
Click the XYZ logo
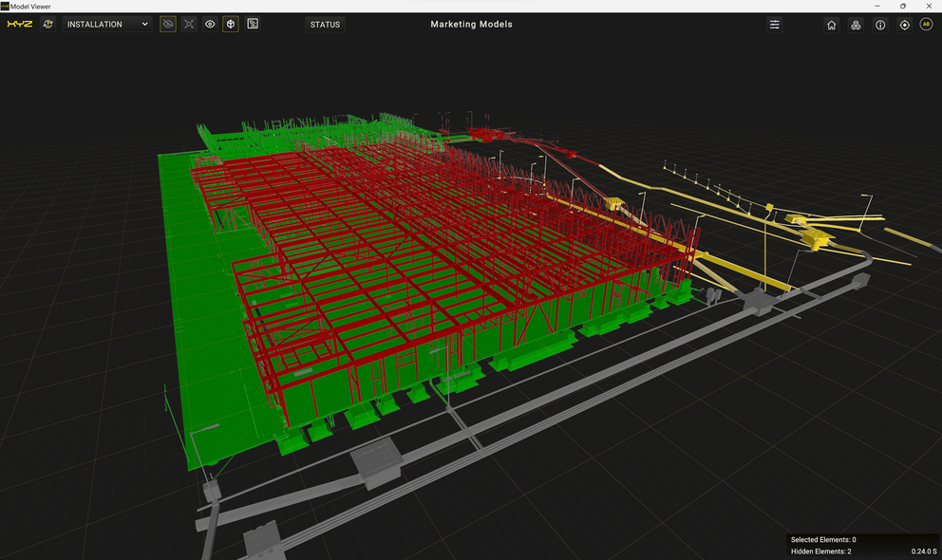click(20, 24)
